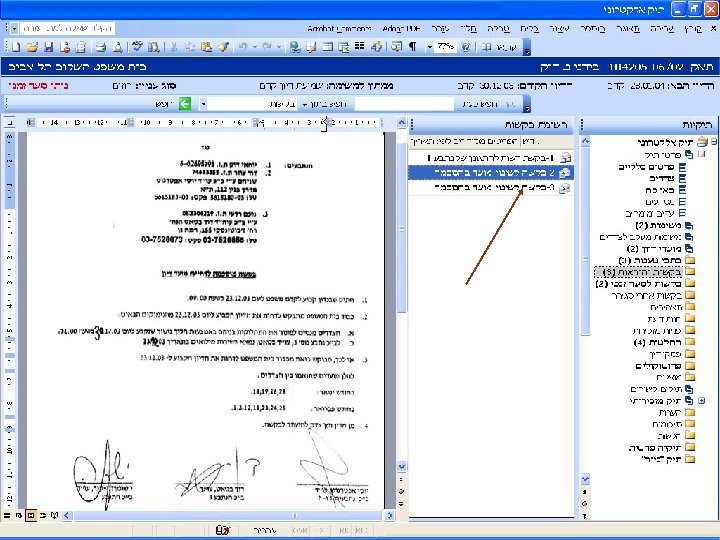This screenshot has height=540, width=720.
Task: Open the Undo history dropdown arrow
Action: [x=254, y=47]
